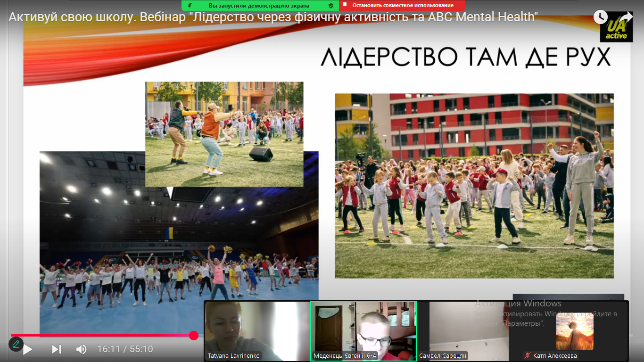Select Самвел Сарецян's video tile
This screenshot has height=362, width=644.
[x=469, y=331]
